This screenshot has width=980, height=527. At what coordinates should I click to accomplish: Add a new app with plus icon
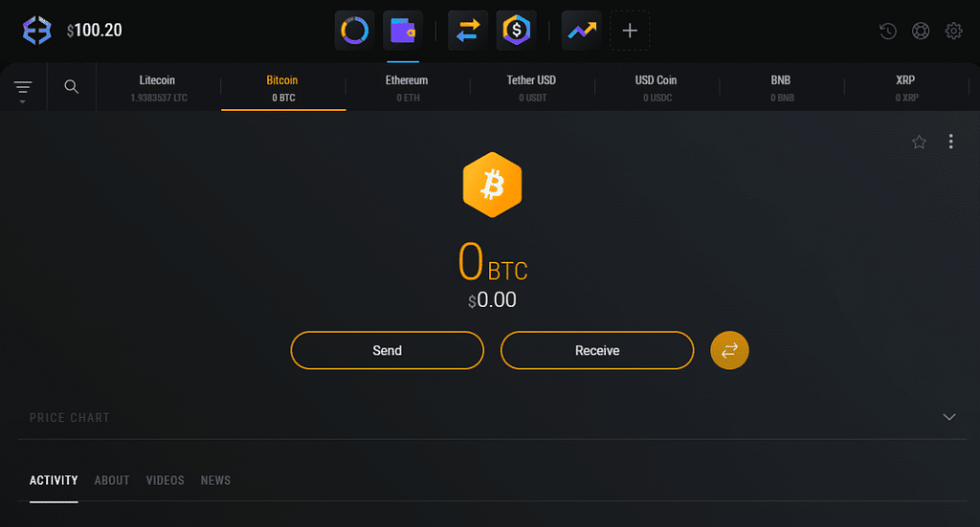pos(630,31)
